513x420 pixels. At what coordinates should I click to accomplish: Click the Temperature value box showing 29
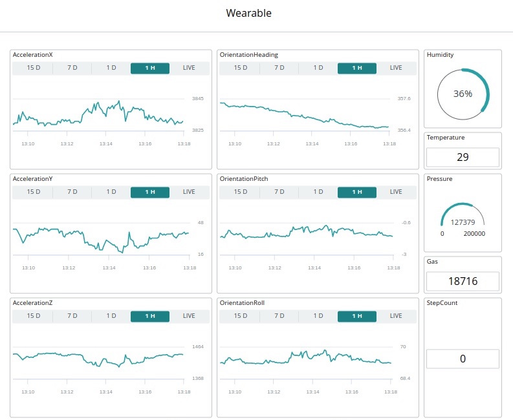(x=463, y=157)
